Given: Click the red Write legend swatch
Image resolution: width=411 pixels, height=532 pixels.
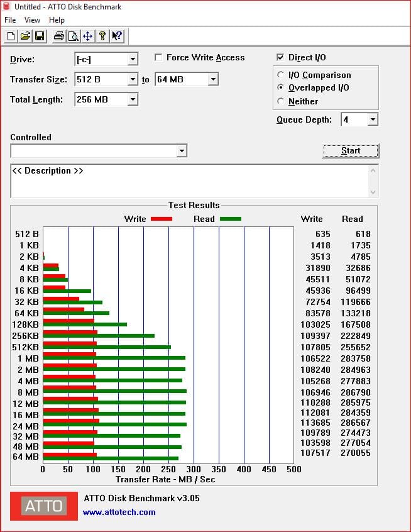Looking at the screenshot, I should [x=162, y=219].
